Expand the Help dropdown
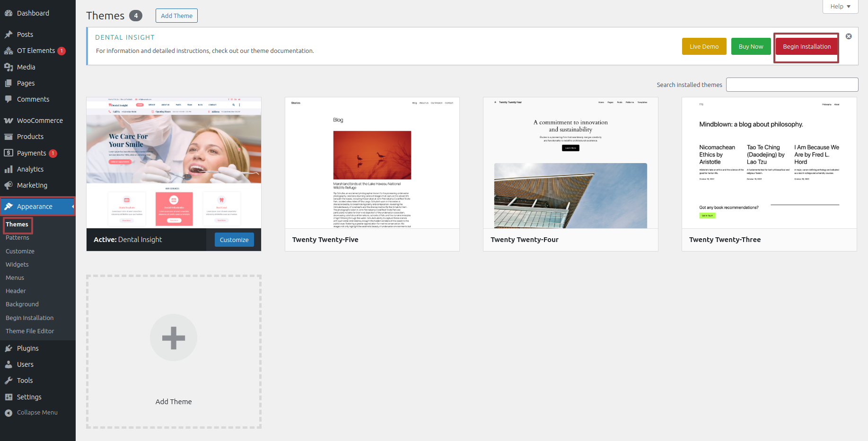This screenshot has width=868, height=441. click(840, 7)
